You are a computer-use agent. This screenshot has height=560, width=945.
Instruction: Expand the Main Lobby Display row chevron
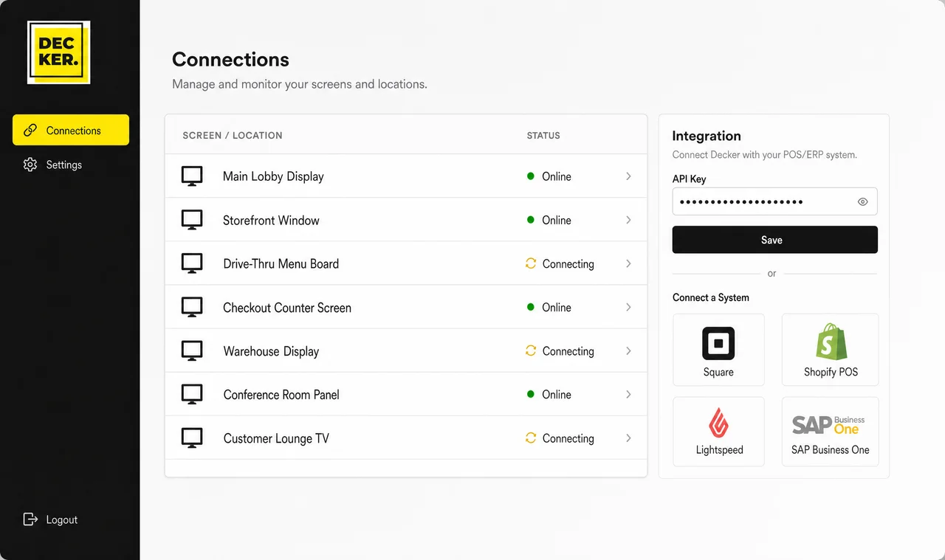[x=628, y=176]
